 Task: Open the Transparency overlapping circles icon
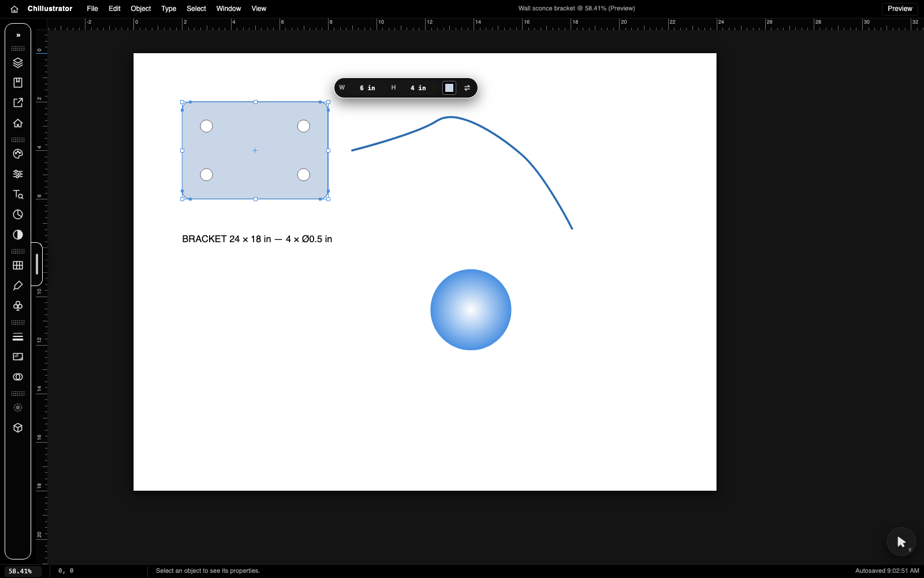click(x=18, y=377)
